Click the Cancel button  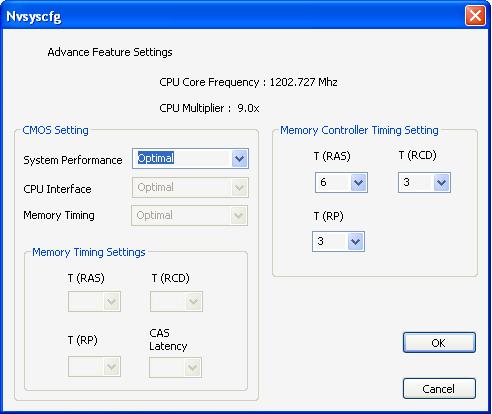click(439, 389)
